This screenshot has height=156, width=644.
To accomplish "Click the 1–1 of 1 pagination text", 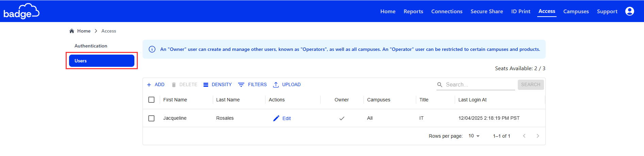I will point(501,136).
